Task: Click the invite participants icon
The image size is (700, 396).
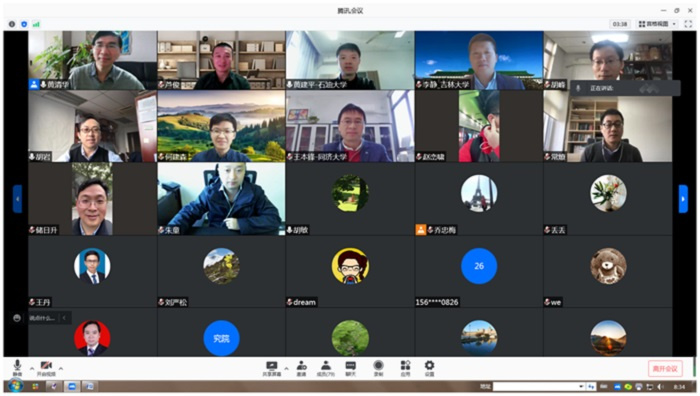Action: 302,368
